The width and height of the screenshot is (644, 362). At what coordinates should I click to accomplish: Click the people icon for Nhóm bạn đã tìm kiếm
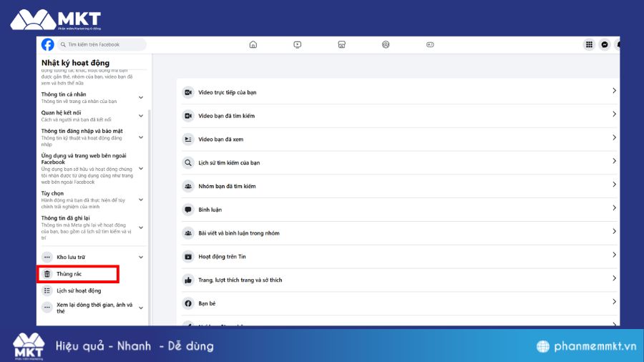pyautogui.click(x=188, y=186)
